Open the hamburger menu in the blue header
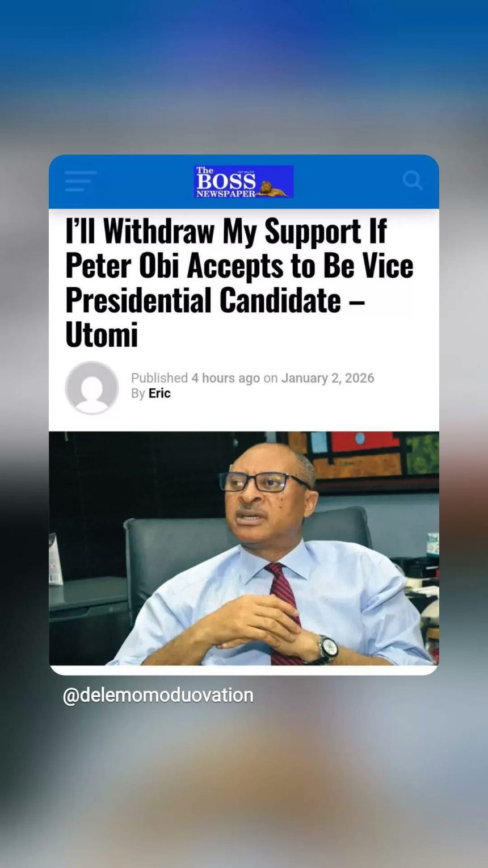 (x=81, y=181)
